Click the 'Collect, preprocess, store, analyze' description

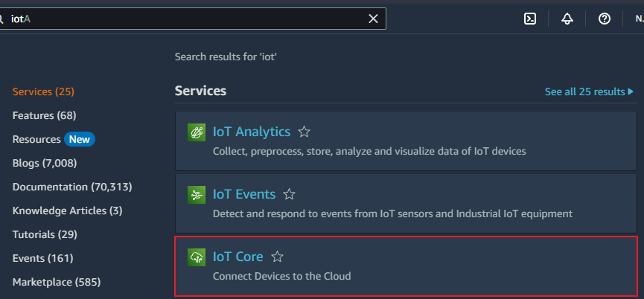[369, 151]
